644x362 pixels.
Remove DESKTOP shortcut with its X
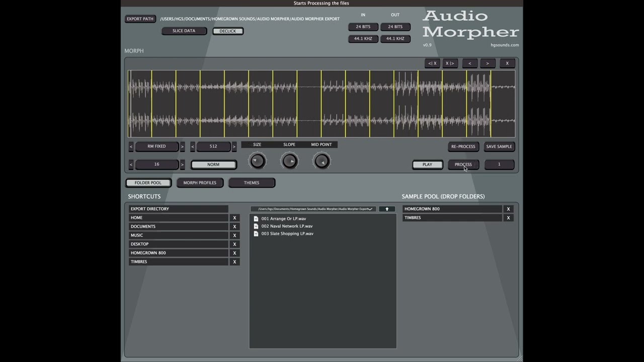[x=234, y=244]
